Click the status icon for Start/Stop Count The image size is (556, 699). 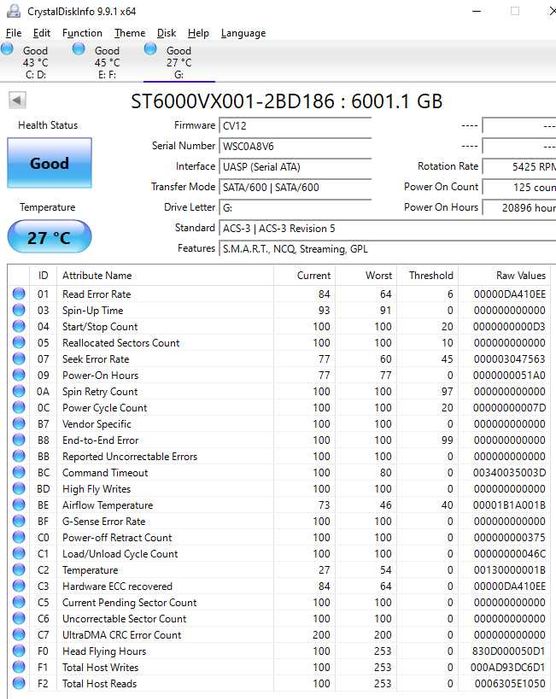pos(19,326)
